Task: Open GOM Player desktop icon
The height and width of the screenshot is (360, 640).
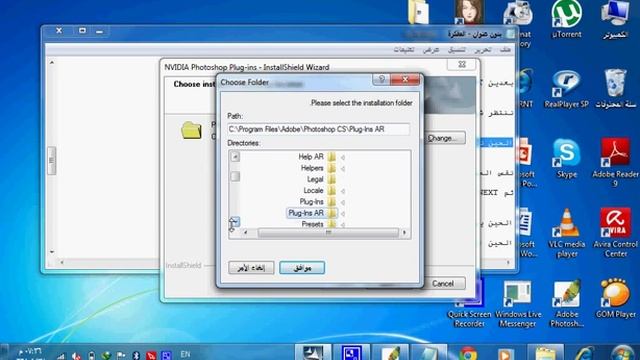Action: click(615, 299)
